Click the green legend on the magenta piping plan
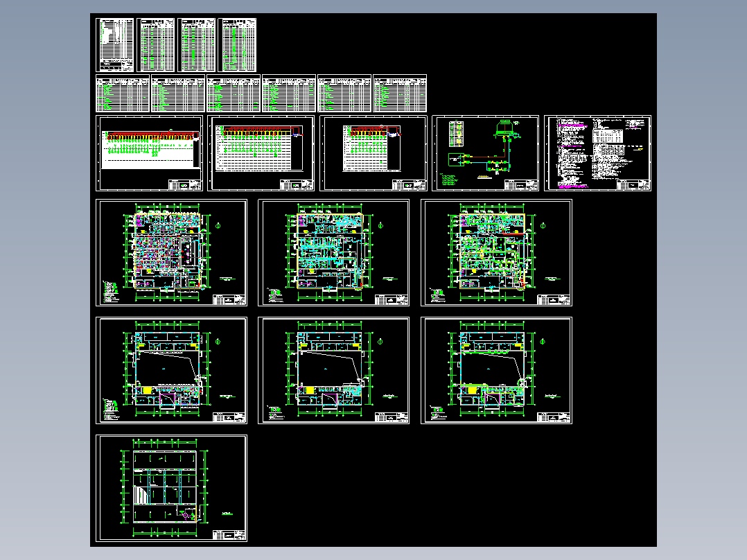The width and height of the screenshot is (747, 560). pyautogui.click(x=110, y=291)
